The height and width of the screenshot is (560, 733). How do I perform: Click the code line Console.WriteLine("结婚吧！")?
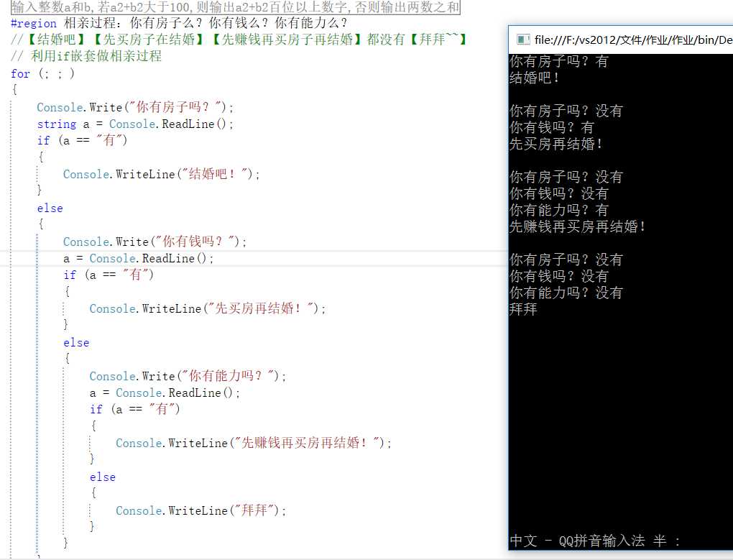[x=161, y=174]
